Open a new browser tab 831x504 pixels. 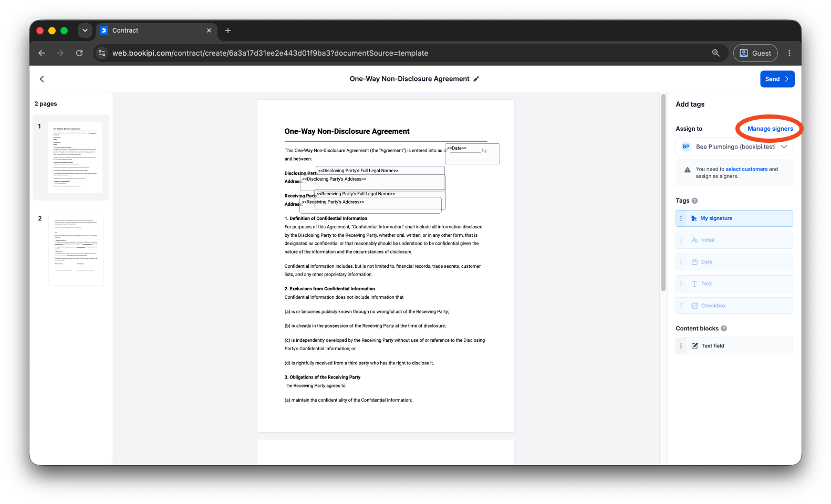(228, 30)
